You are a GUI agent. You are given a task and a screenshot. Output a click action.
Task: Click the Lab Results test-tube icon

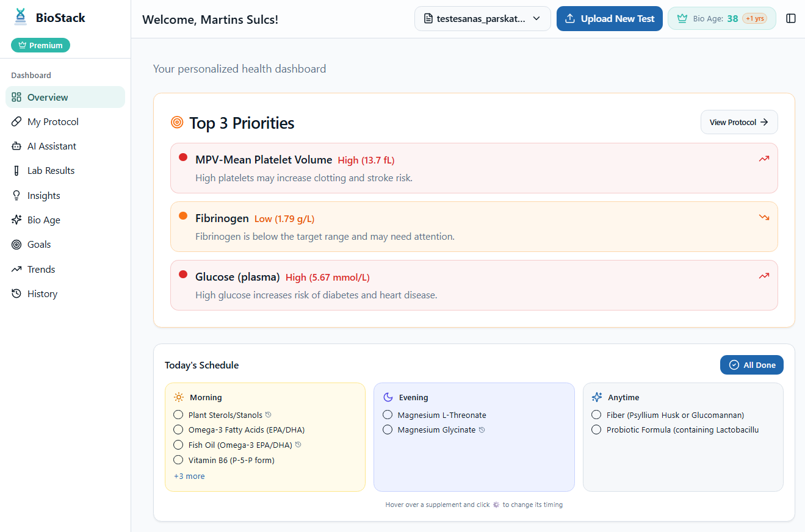click(15, 170)
